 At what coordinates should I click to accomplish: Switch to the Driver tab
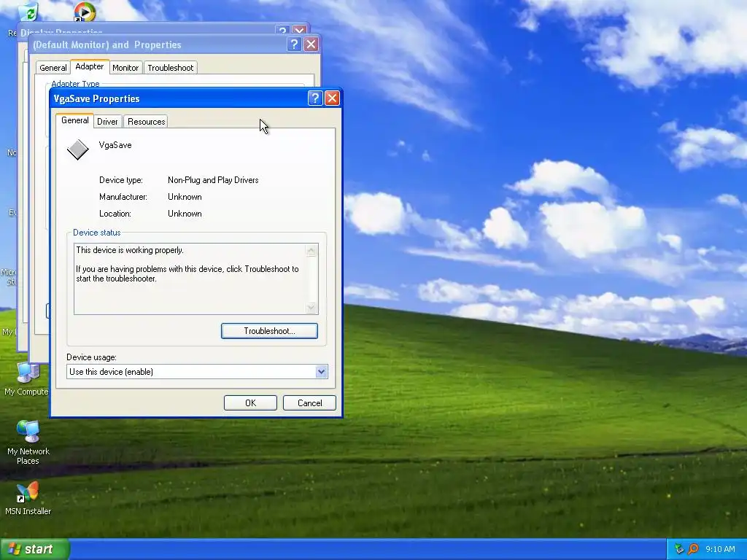tap(107, 122)
